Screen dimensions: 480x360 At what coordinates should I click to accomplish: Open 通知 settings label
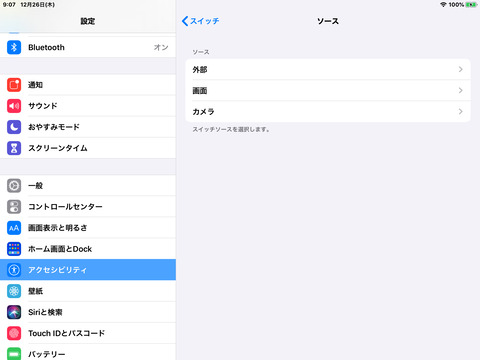coord(35,85)
